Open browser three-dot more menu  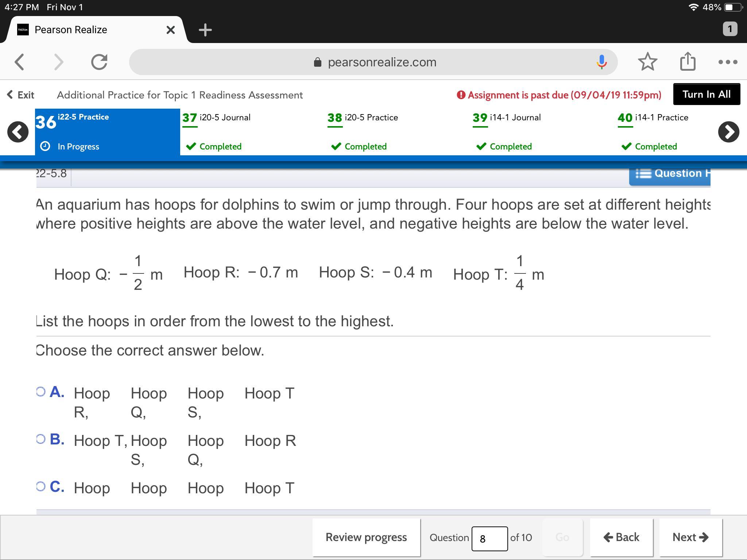pyautogui.click(x=728, y=62)
